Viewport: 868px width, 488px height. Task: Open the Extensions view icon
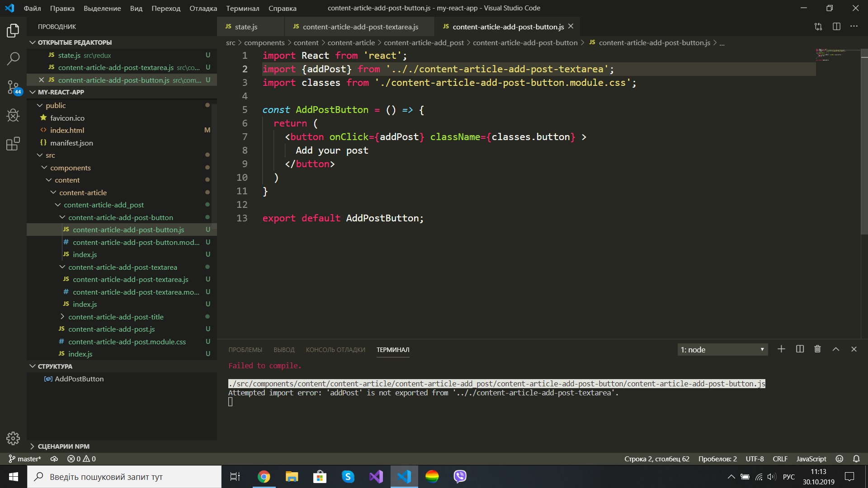click(x=13, y=144)
